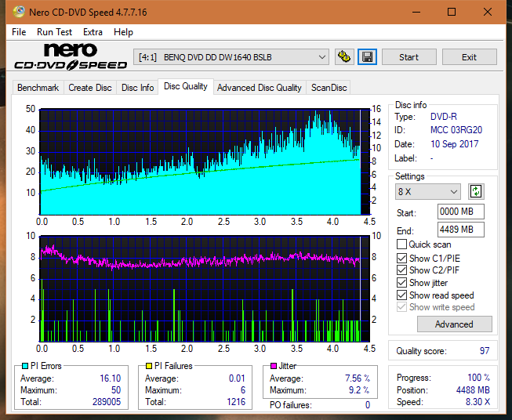Click the save floppy disk icon

tap(368, 57)
